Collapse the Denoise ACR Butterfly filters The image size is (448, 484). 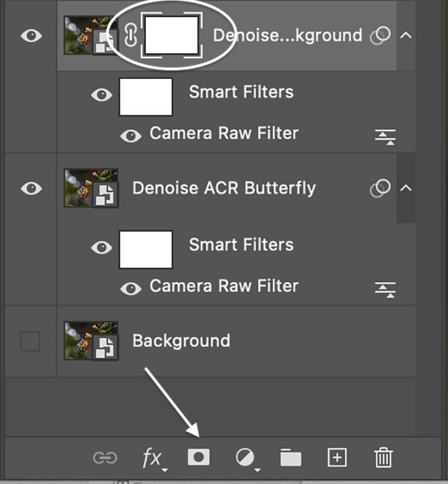(406, 188)
